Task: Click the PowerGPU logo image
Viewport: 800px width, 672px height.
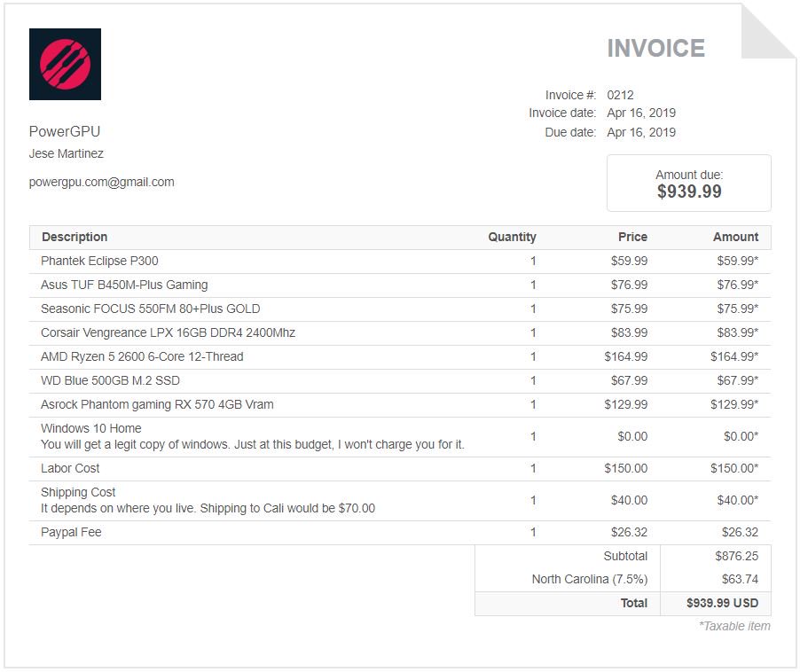Action: coord(65,64)
